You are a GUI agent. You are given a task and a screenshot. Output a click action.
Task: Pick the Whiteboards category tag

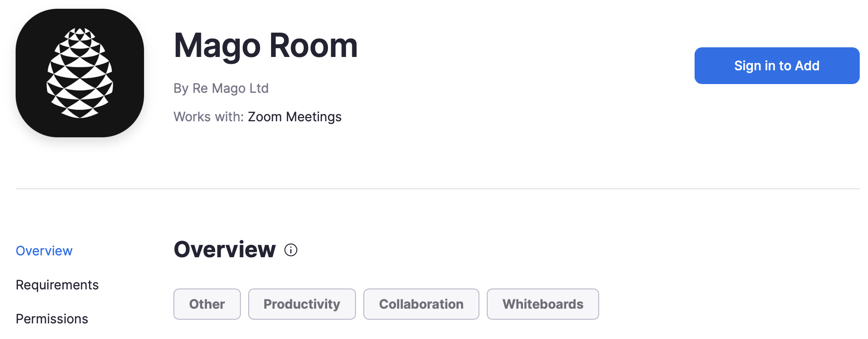[543, 304]
